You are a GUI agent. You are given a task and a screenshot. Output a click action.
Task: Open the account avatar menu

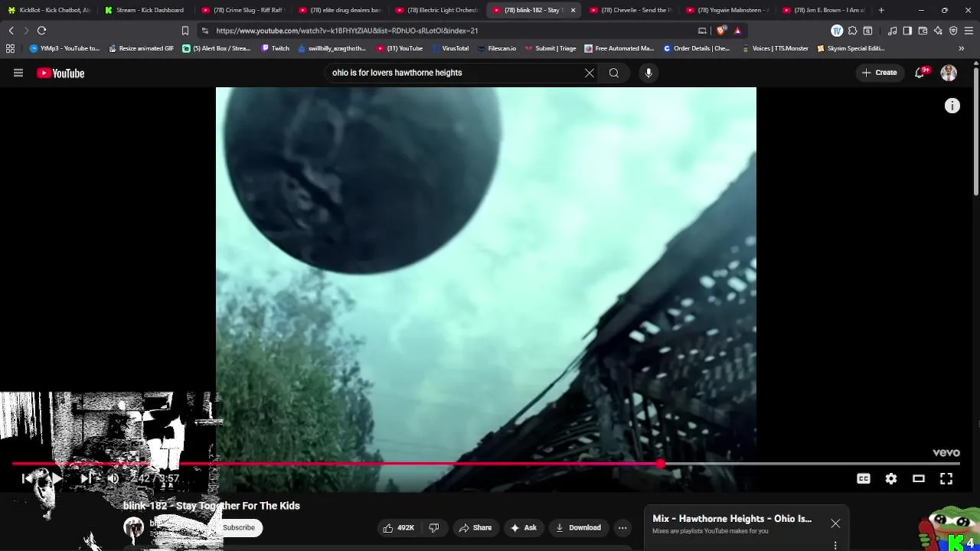949,73
